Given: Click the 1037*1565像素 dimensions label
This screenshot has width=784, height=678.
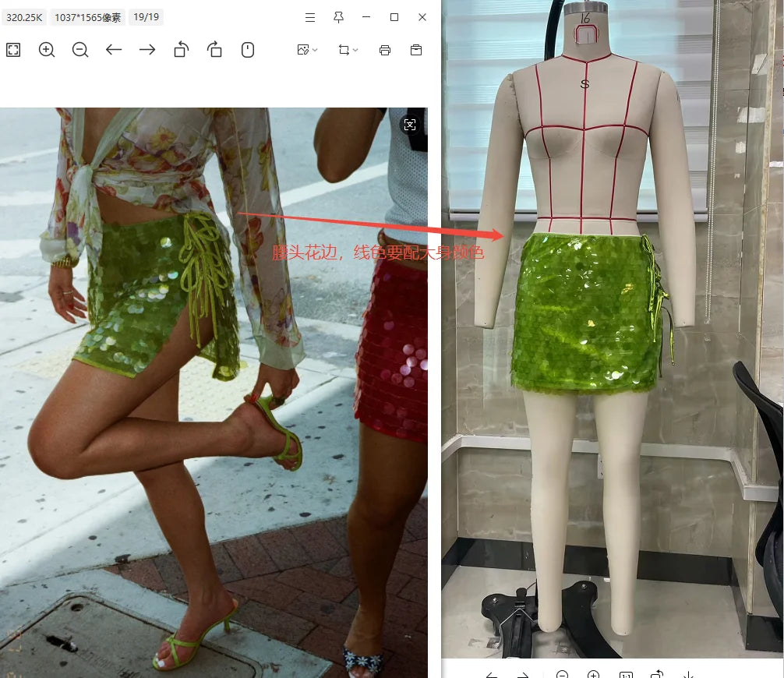Looking at the screenshot, I should coord(89,17).
